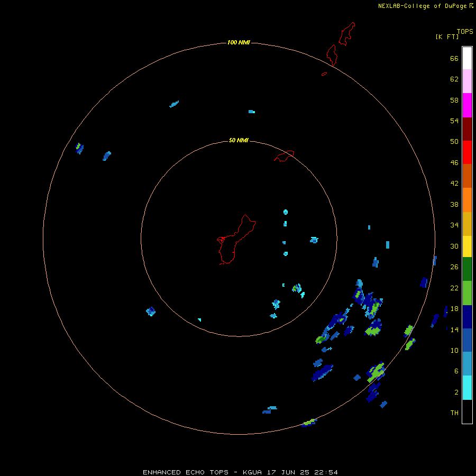The width and height of the screenshot is (476, 476).
Task: Click the 46 legend value
Action: pyautogui.click(x=454, y=162)
